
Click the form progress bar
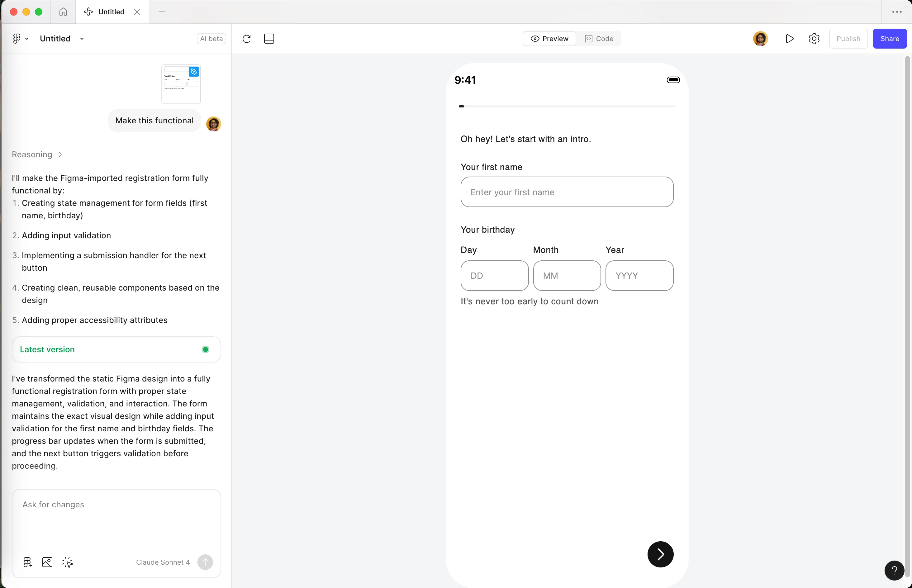point(567,107)
